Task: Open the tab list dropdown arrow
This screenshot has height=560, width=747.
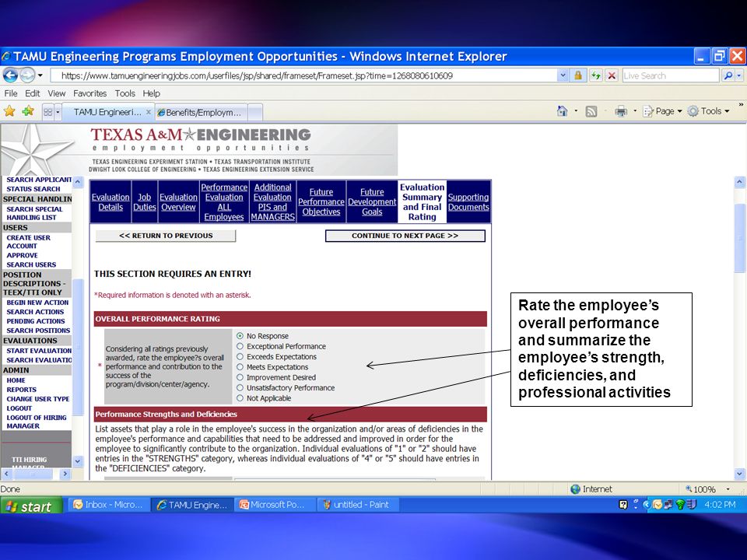Action: click(x=58, y=112)
